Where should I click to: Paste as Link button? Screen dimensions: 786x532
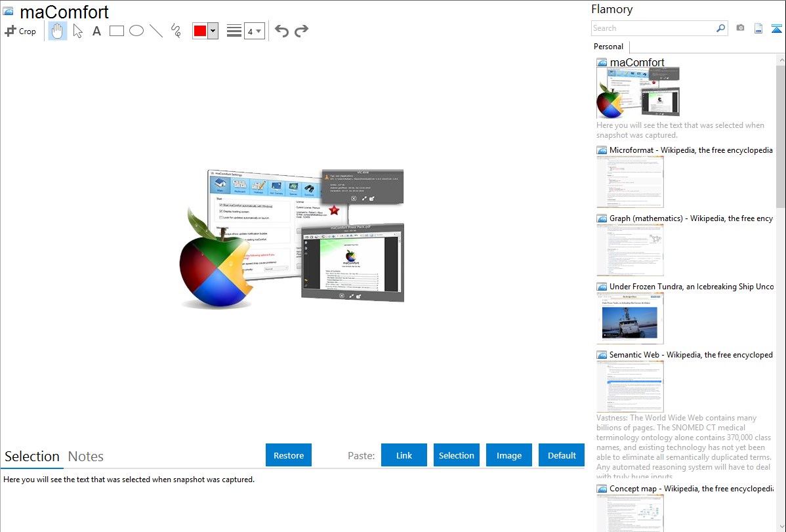click(404, 455)
